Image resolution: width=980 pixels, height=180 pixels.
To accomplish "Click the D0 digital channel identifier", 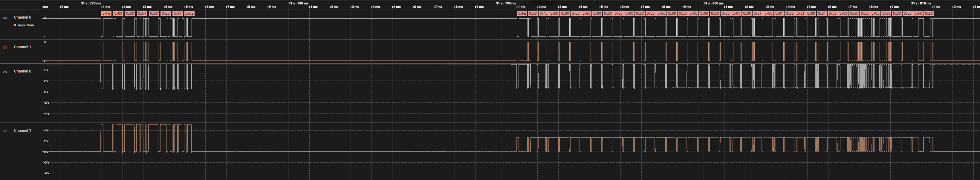I will (5, 18).
